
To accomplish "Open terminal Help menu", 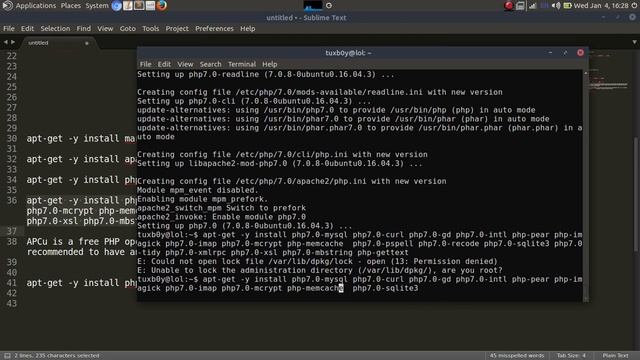I will click(269, 64).
